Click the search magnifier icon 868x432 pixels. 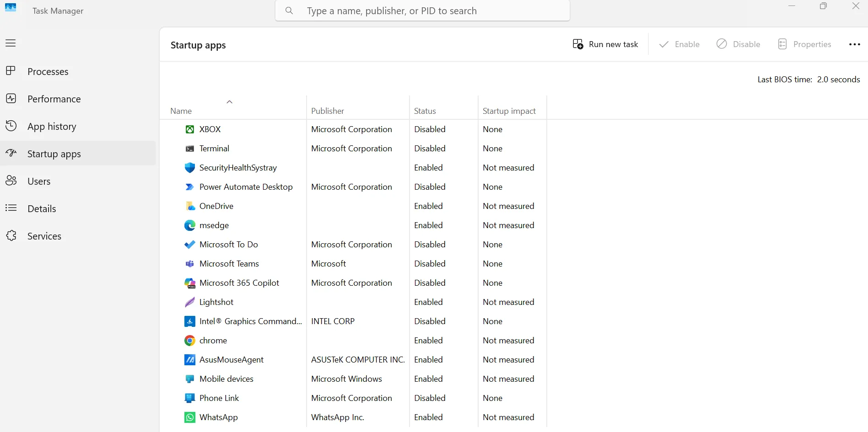[289, 11]
